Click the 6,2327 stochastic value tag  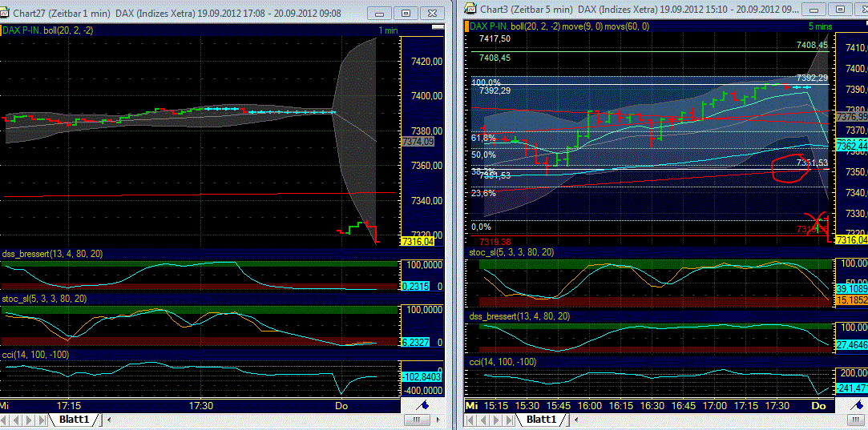coord(416,343)
